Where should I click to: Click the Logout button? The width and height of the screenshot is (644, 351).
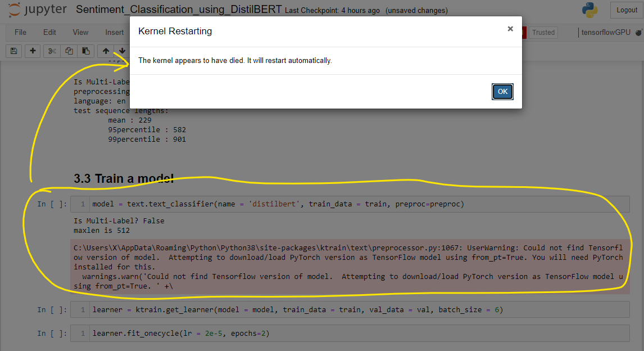(x=626, y=10)
